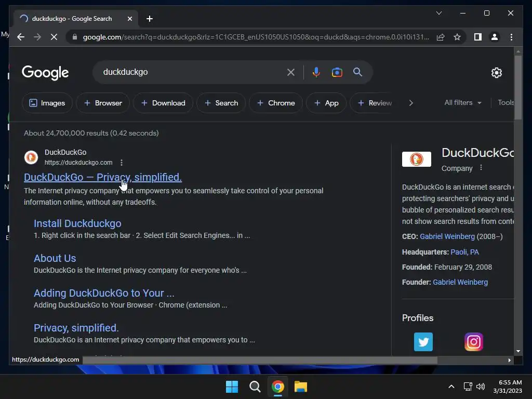Image resolution: width=532 pixels, height=399 pixels.
Task: Search by image with camera icon
Action: (337, 72)
